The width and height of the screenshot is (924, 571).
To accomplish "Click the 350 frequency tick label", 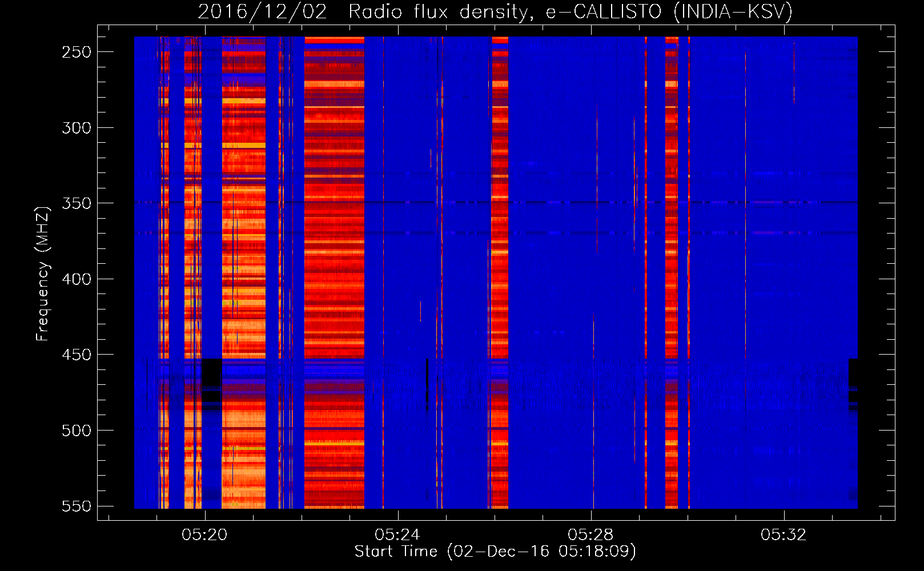I will tap(77, 203).
